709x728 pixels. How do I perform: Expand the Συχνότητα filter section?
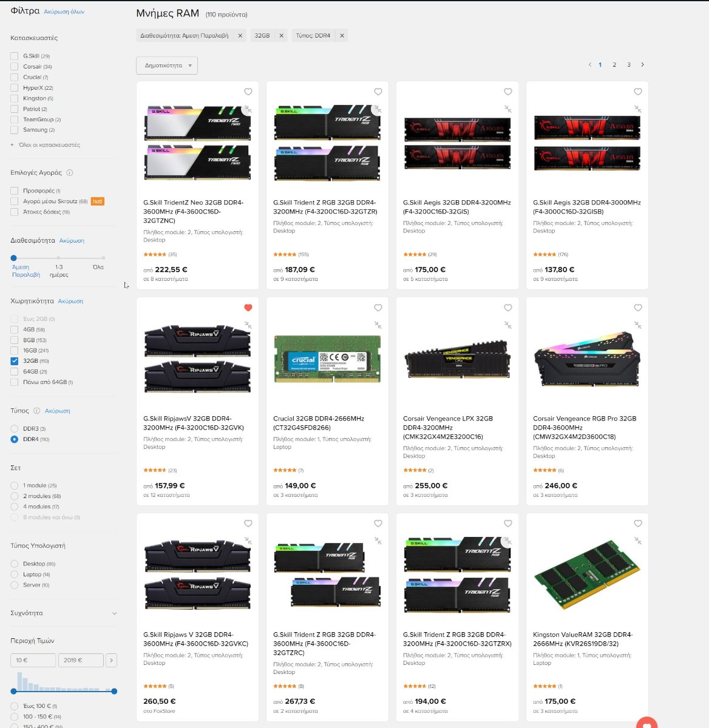63,613
